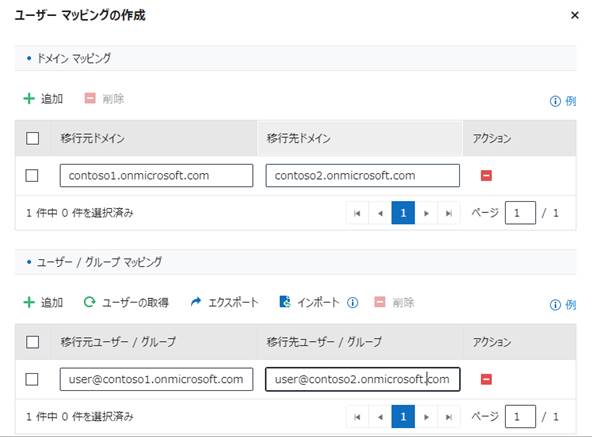
Task: Tick the checkbox for the contoso1.onmicrosoft.com row
Action: coord(32,175)
